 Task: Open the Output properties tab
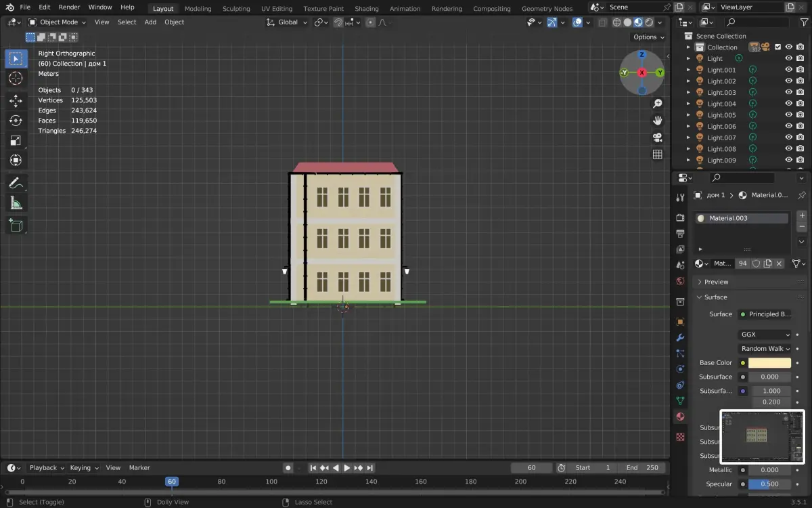pyautogui.click(x=681, y=233)
